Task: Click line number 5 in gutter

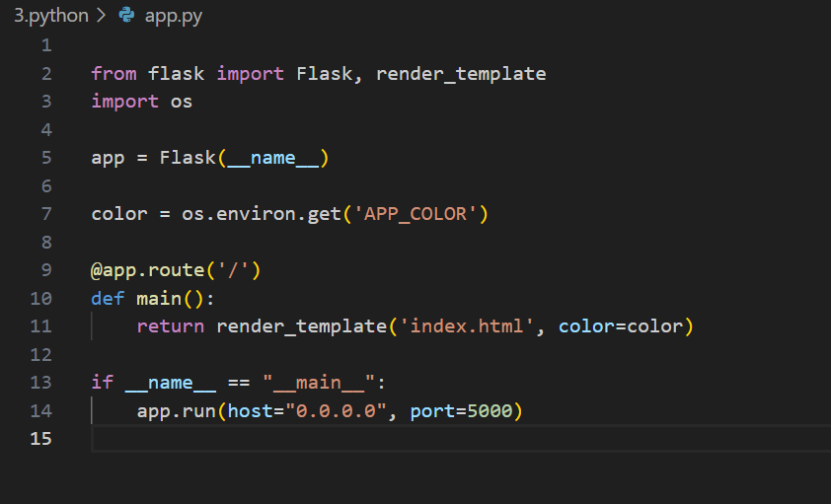Action: click(46, 157)
